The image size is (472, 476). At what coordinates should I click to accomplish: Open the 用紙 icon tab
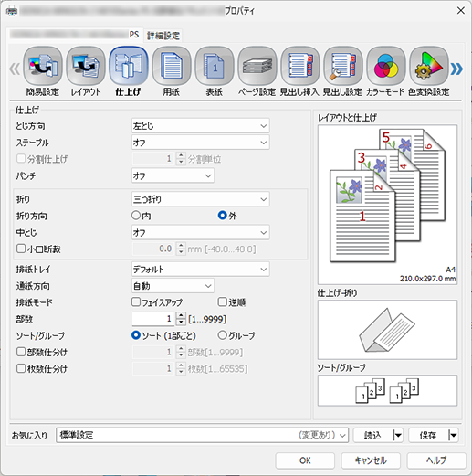[x=172, y=71]
